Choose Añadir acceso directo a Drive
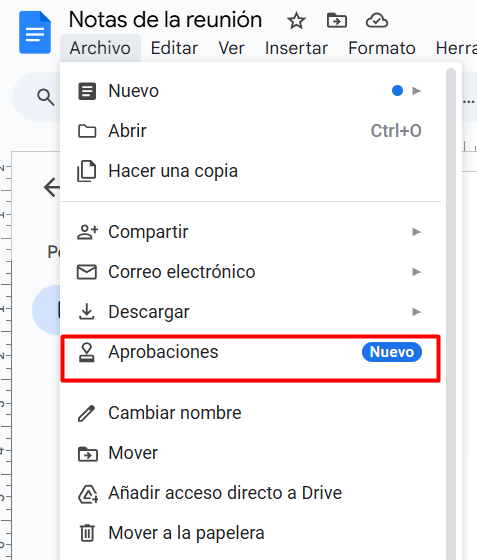Viewport: 477px width, 560px height. tap(250, 493)
